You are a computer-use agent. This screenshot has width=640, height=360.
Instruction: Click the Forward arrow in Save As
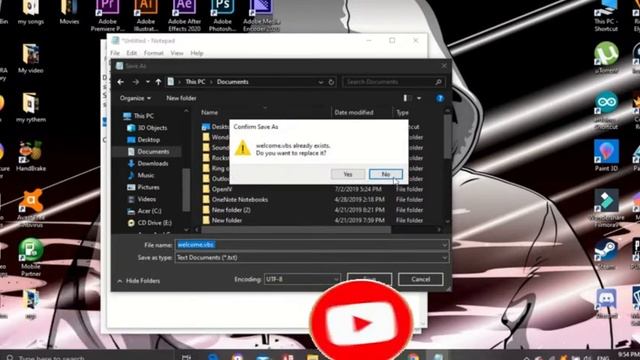pyautogui.click(x=136, y=82)
